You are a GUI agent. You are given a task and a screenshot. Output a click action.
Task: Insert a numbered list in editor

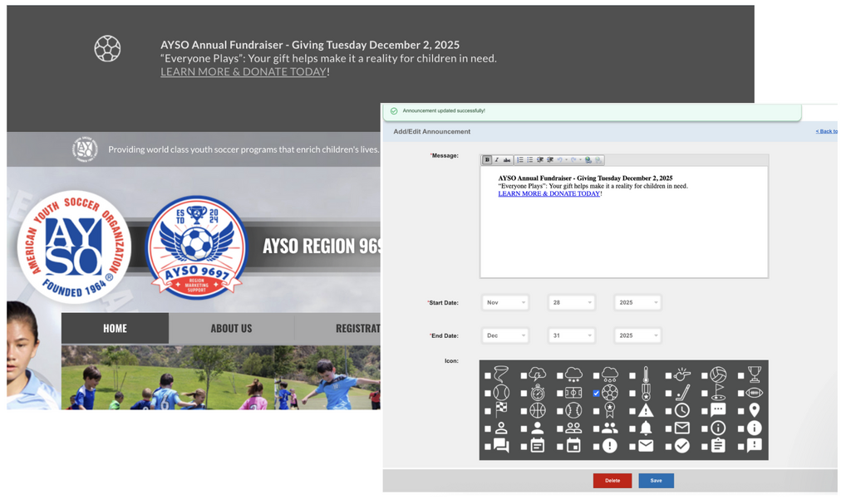tap(520, 160)
